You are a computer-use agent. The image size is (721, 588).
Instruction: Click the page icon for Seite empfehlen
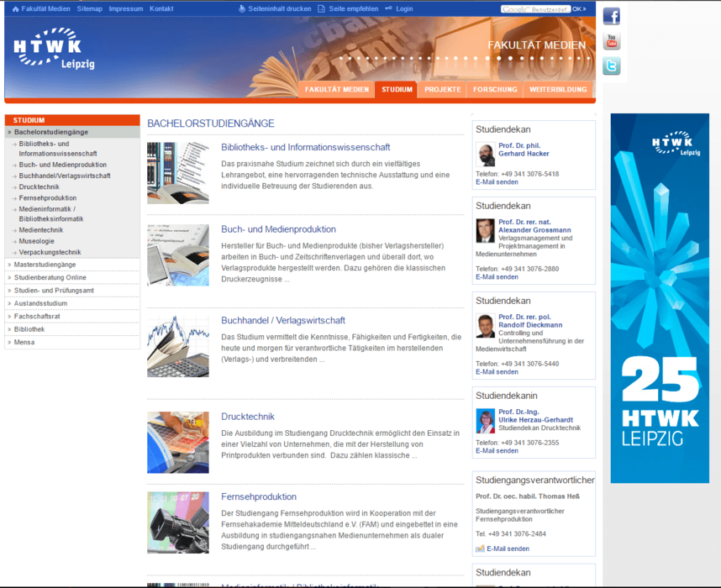321,8
